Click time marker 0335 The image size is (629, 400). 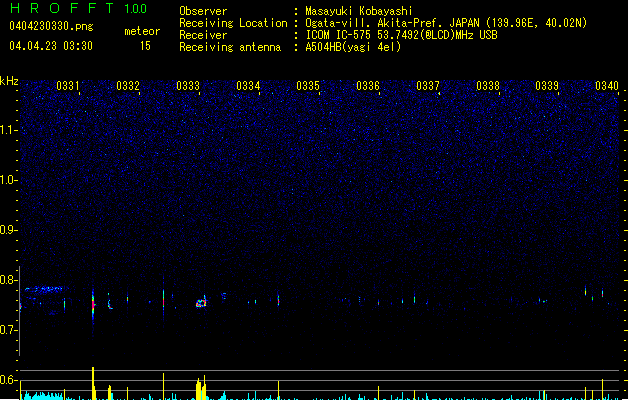pyautogui.click(x=308, y=86)
